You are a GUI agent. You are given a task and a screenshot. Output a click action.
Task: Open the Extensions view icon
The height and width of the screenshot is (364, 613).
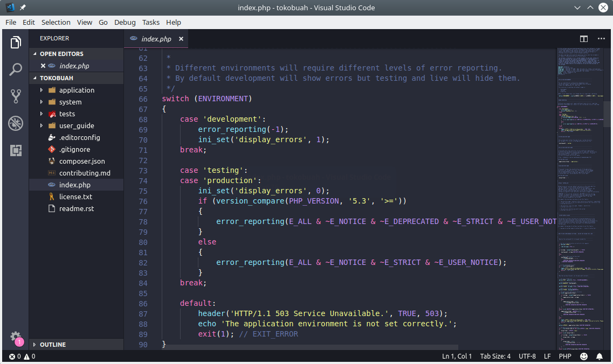pos(16,150)
